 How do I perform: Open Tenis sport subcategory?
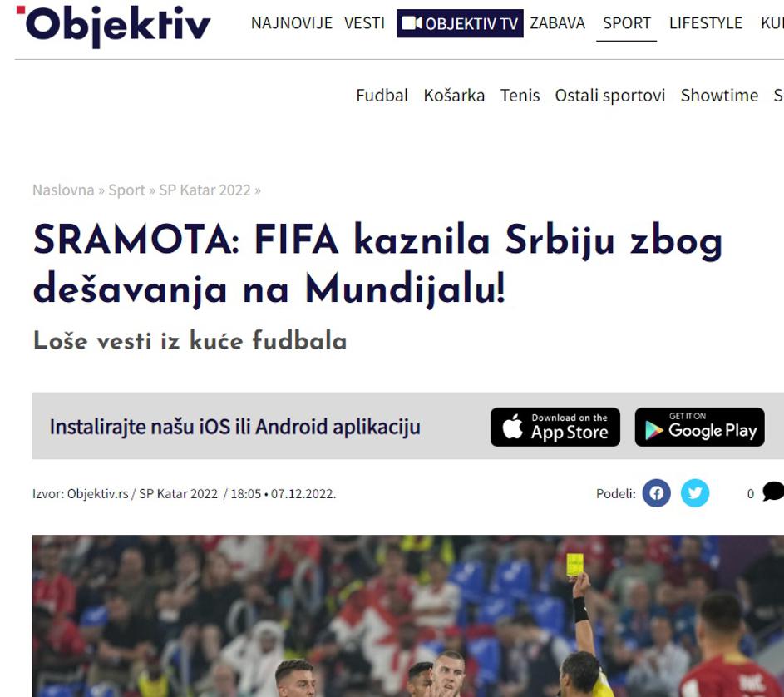click(520, 95)
